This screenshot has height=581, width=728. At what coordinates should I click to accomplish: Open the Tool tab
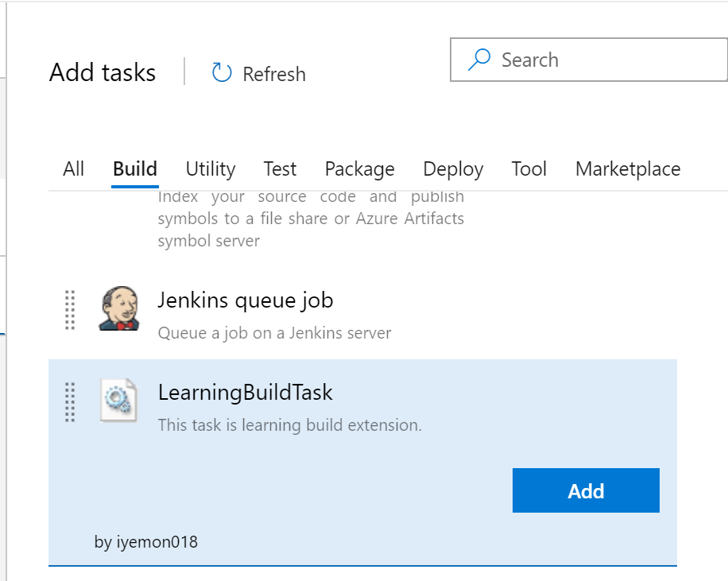(529, 169)
